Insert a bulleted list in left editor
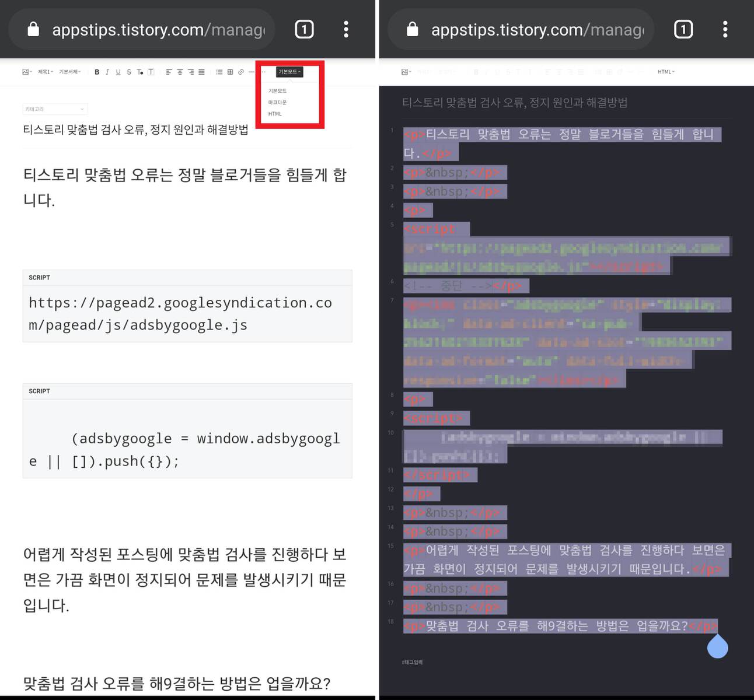Screen dimensions: 754x700 tap(219, 72)
